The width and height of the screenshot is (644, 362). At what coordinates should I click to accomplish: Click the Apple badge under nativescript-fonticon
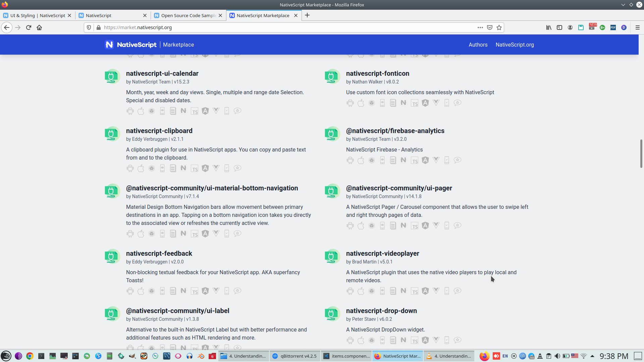tap(361, 103)
